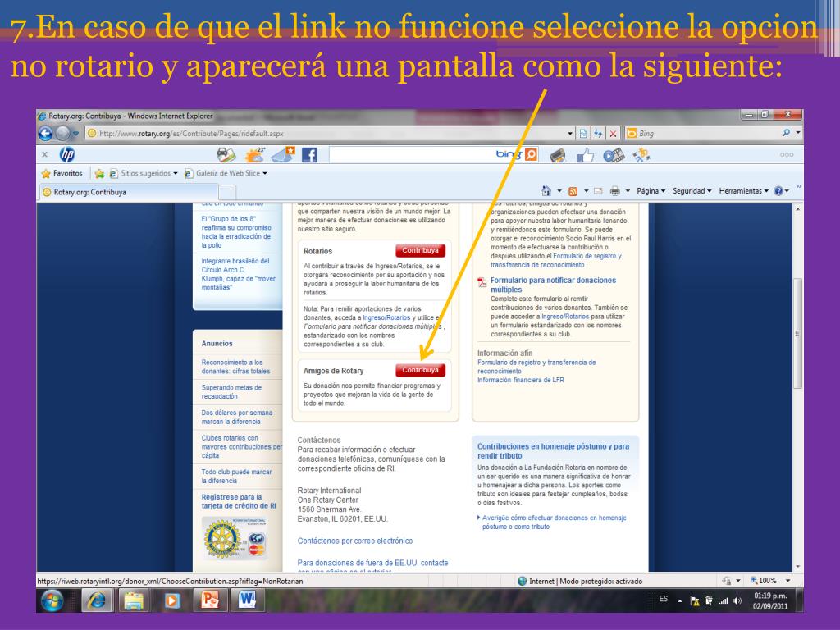
Task: Open PowerPoint from the taskbar
Action: click(x=209, y=600)
